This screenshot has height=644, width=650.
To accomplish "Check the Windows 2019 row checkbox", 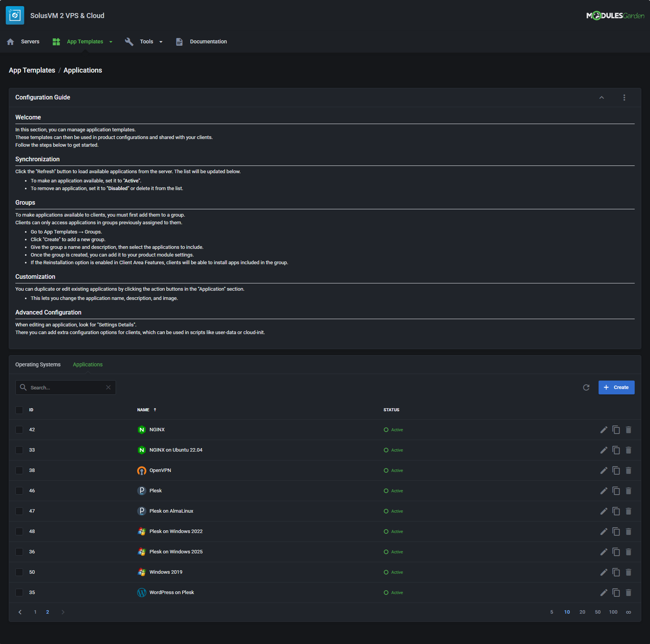I will tap(19, 572).
